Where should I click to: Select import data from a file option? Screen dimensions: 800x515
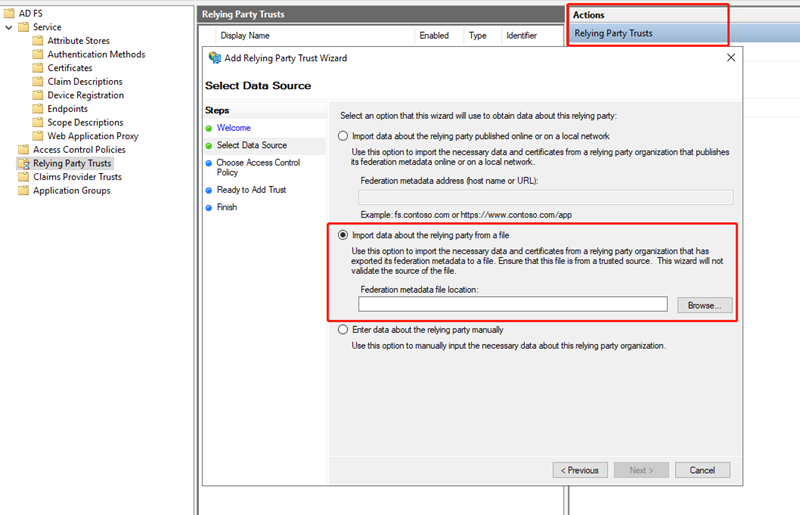point(344,235)
